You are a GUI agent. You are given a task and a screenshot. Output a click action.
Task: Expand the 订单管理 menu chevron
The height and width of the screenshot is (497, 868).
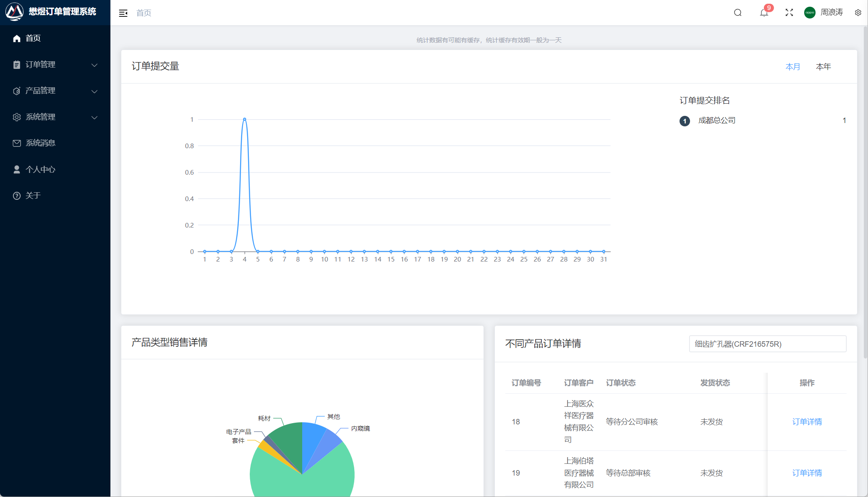(94, 65)
